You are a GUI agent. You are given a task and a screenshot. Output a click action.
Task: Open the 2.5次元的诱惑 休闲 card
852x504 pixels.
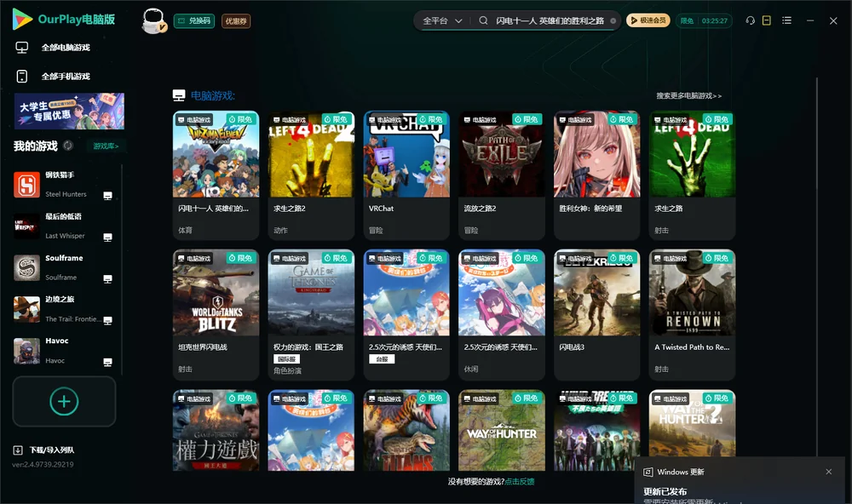point(502,314)
